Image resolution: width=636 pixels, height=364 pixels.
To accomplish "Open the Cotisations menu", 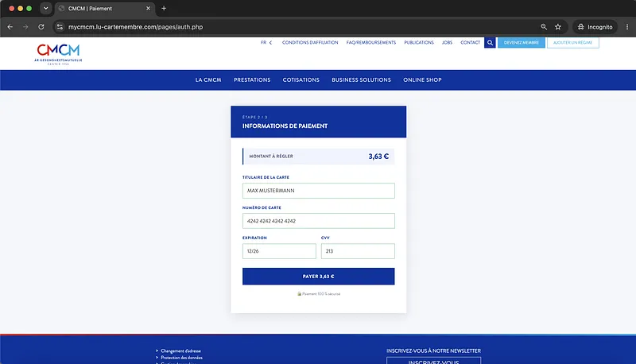I will point(301,79).
